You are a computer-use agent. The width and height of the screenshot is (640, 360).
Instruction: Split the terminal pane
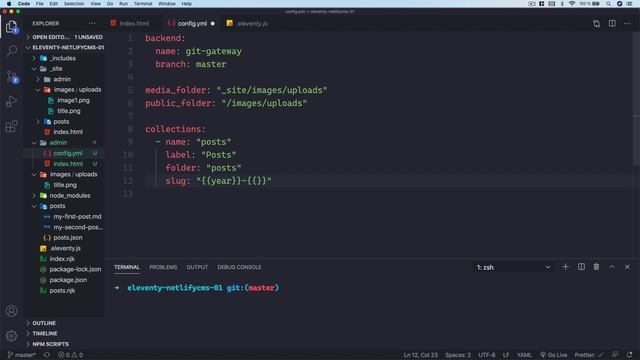pyautogui.click(x=581, y=267)
